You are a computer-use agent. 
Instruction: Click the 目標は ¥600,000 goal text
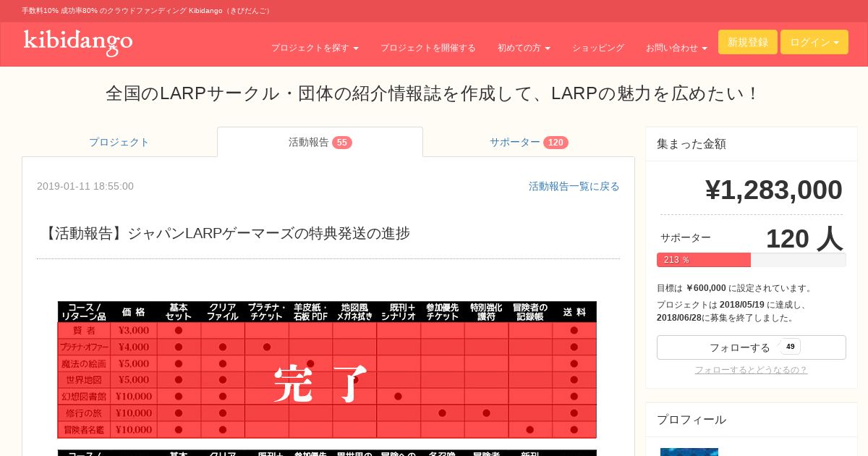click(x=736, y=288)
